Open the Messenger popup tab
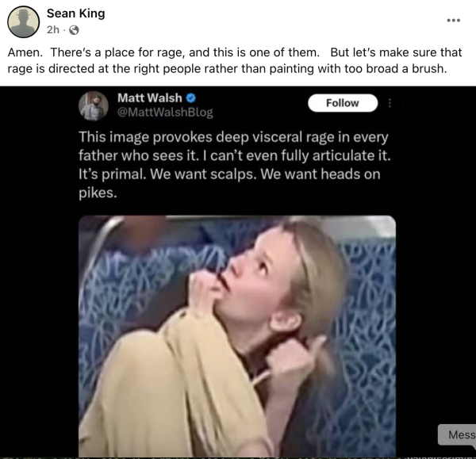Viewport: 476px width, 459px height. pyautogui.click(x=458, y=434)
